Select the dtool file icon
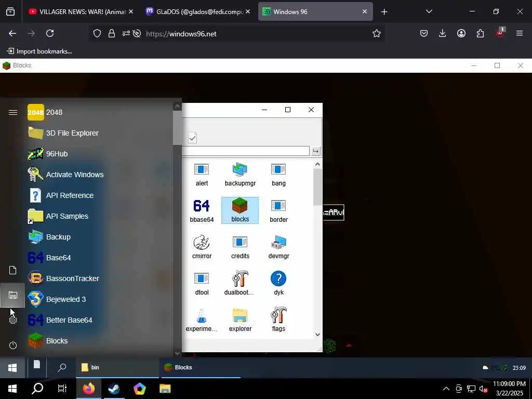The image size is (532, 399). pos(202,284)
